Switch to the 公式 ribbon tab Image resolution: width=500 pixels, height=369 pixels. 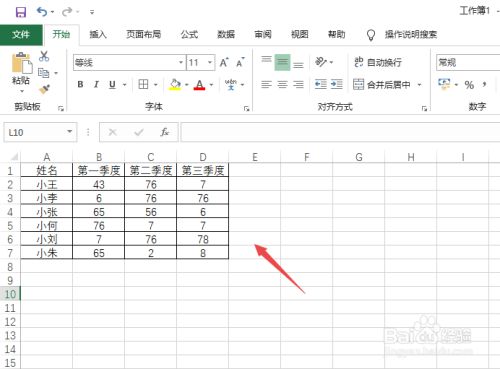189,34
